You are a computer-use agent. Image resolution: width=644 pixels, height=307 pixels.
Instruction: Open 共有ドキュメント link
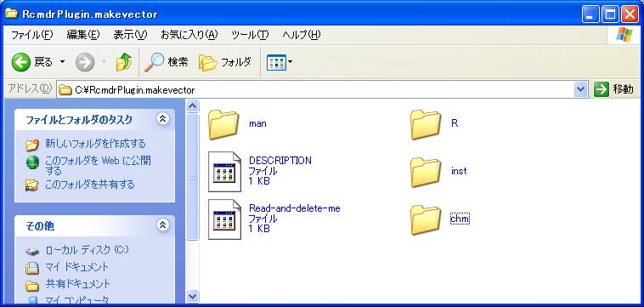coord(78,284)
